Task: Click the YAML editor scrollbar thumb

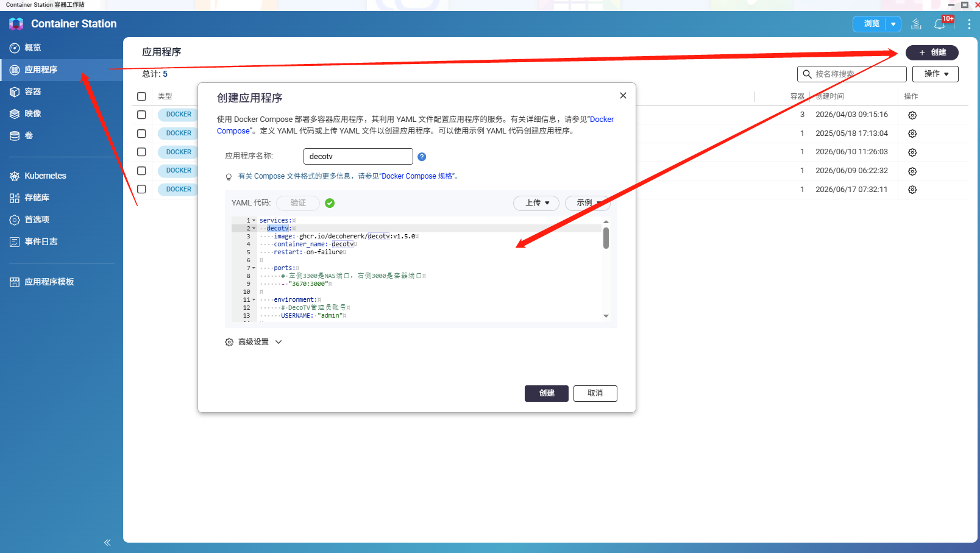Action: click(x=606, y=238)
